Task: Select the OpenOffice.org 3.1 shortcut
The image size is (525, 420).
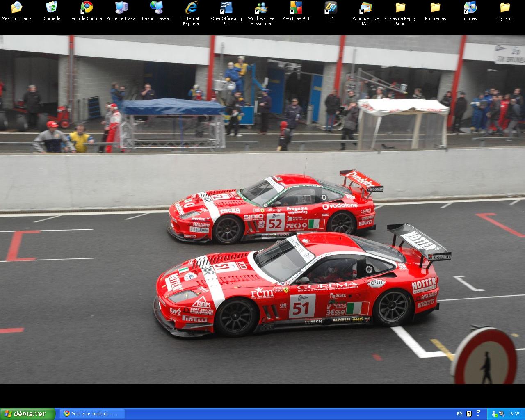Action: (x=226, y=14)
